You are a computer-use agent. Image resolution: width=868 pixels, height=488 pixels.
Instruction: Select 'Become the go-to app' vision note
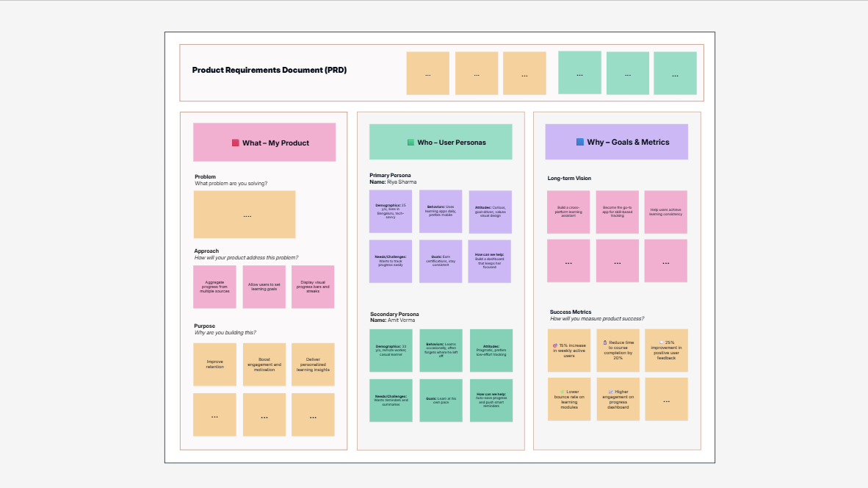(618, 212)
